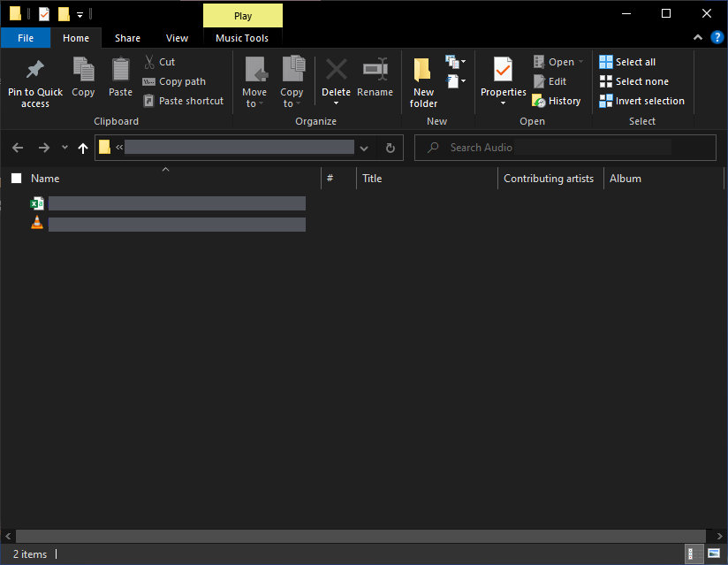This screenshot has width=728, height=565.
Task: Customize Quick Access Toolbar dropdown
Action: (x=80, y=15)
